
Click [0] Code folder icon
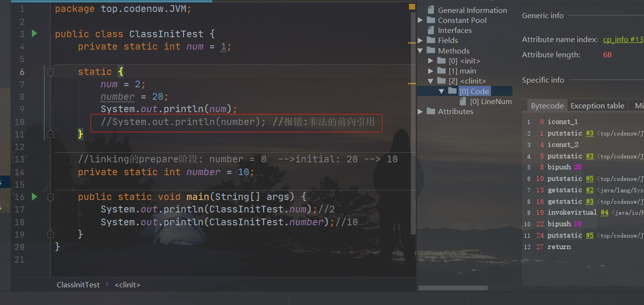452,91
